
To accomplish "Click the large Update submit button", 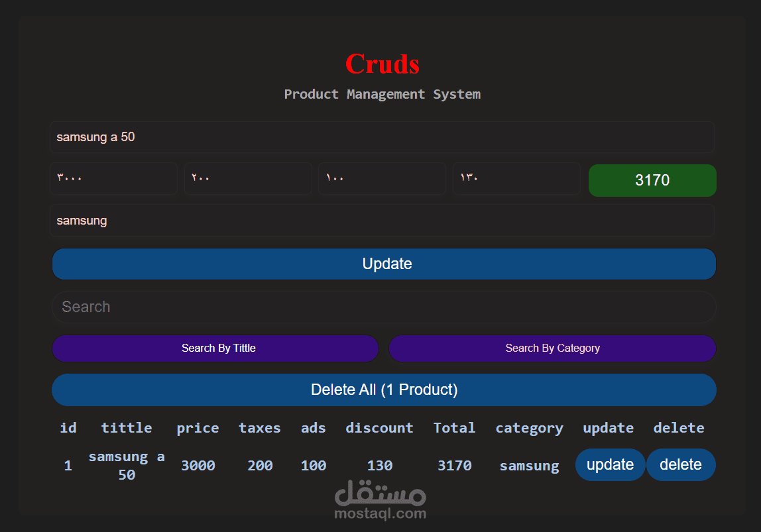I will click(384, 264).
